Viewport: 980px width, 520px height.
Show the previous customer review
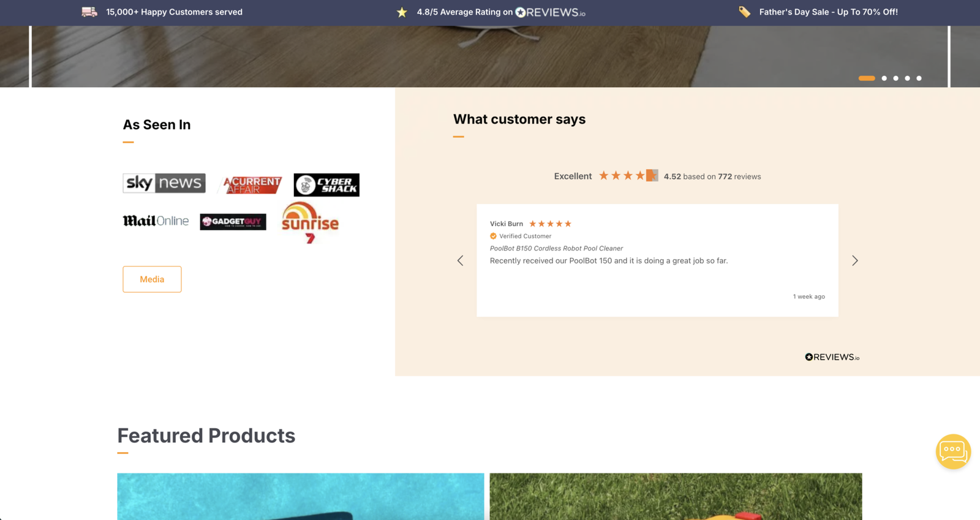pos(461,261)
